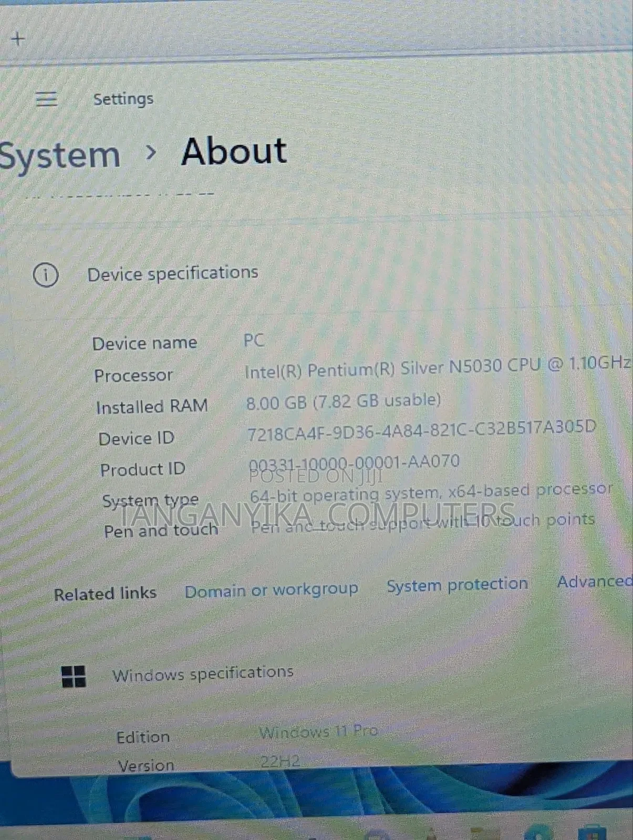Click the Device specifications info icon
The image size is (633, 840).
[x=46, y=275]
